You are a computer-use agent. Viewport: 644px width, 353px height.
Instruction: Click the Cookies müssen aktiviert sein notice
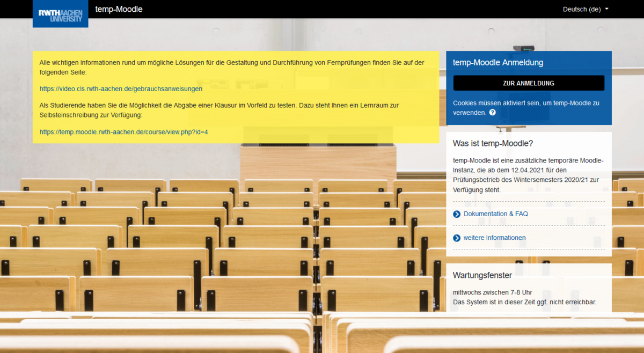[526, 107]
